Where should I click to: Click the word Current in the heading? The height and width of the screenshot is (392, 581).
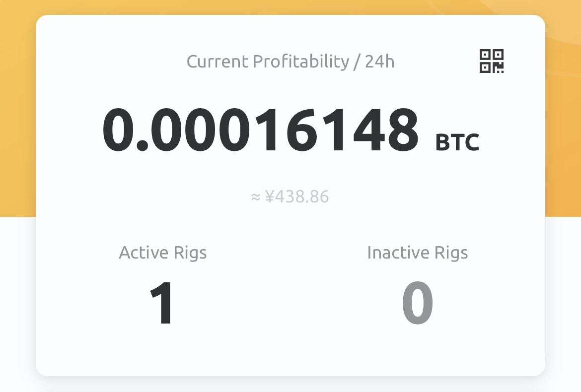point(217,62)
